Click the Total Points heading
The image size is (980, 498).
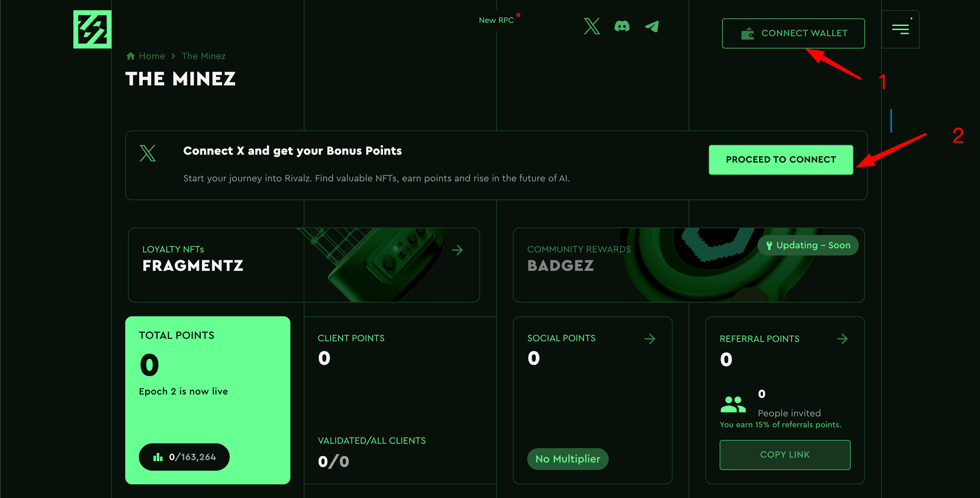[x=176, y=335]
